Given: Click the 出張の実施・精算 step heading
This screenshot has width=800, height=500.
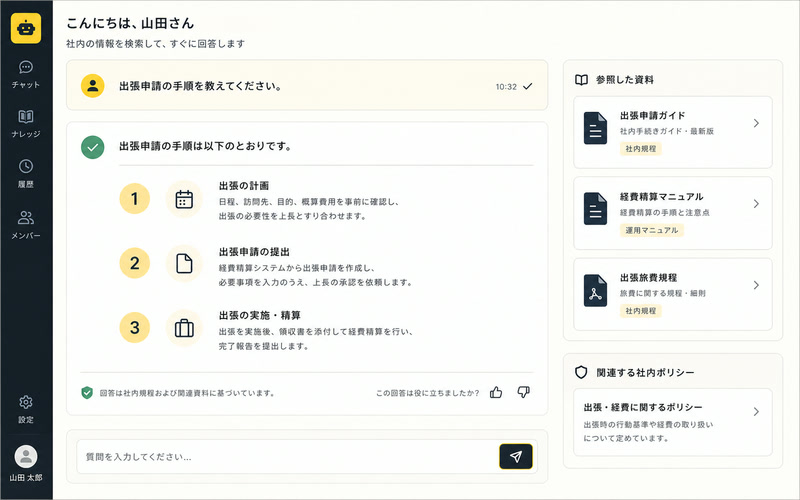Looking at the screenshot, I should pyautogui.click(x=260, y=316).
